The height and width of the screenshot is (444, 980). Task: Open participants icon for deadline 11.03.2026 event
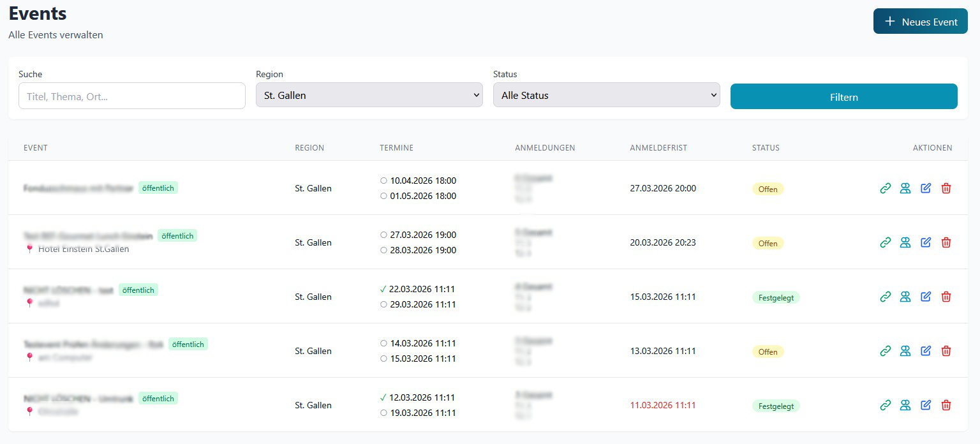click(905, 405)
